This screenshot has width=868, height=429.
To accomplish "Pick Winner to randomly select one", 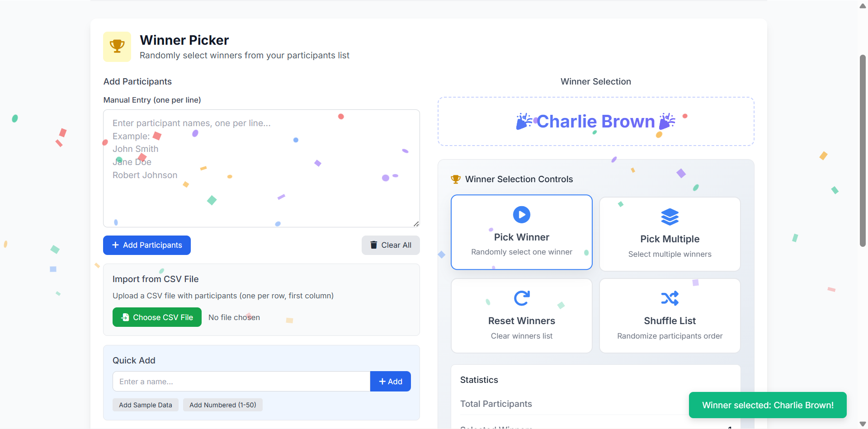I will (x=522, y=232).
